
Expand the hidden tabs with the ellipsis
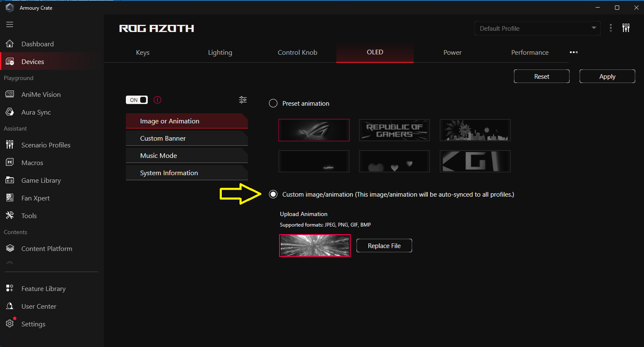click(x=573, y=52)
